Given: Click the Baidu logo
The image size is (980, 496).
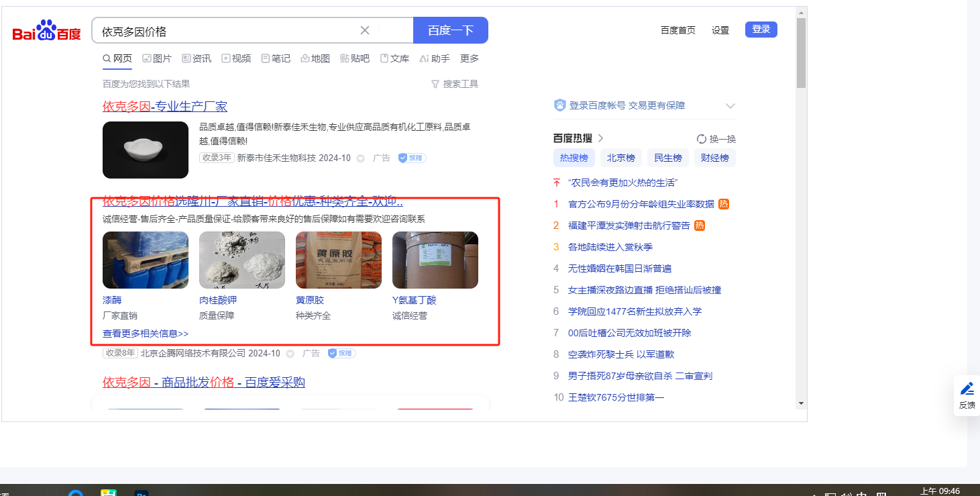Looking at the screenshot, I should click(46, 31).
